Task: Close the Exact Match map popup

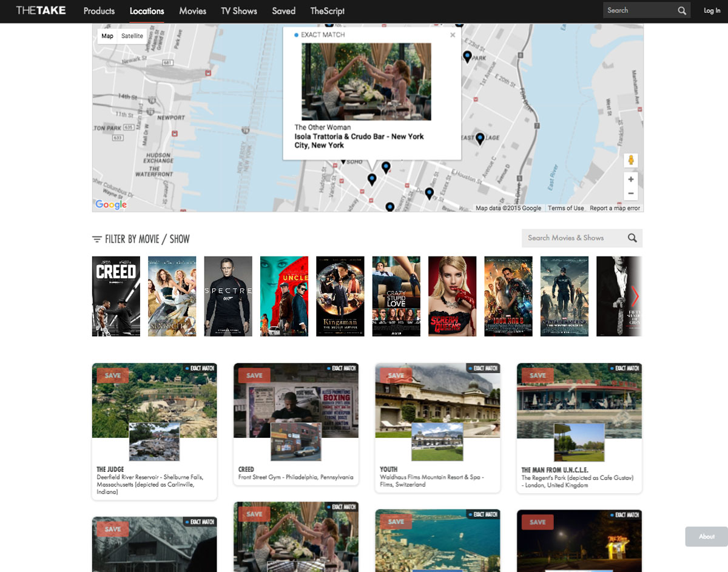Action: tap(453, 35)
